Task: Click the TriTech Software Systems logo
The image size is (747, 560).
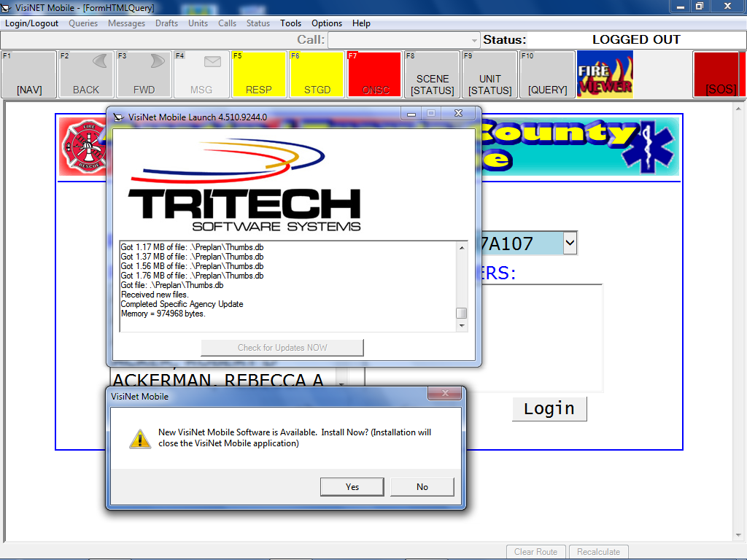Action: pyautogui.click(x=244, y=185)
